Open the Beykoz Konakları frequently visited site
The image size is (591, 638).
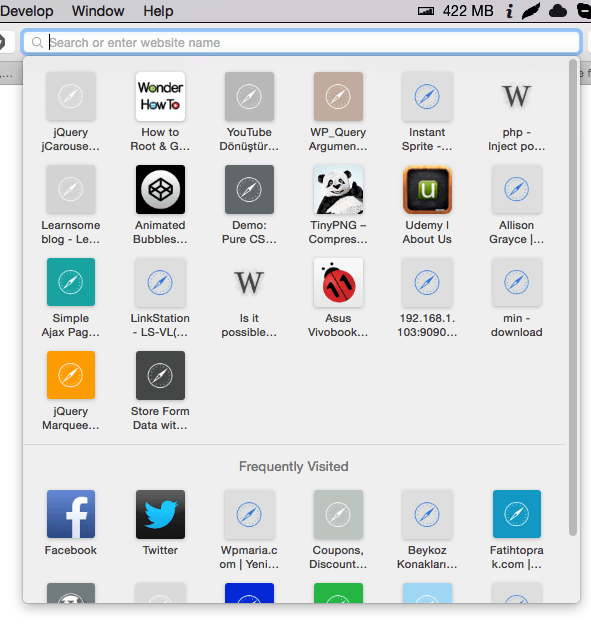[427, 514]
